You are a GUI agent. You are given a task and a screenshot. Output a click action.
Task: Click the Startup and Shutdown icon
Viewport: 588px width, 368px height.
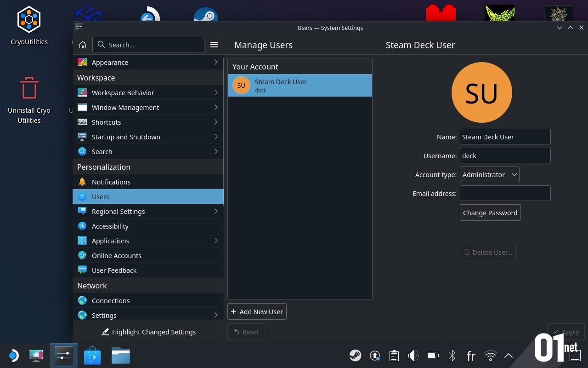coord(82,137)
